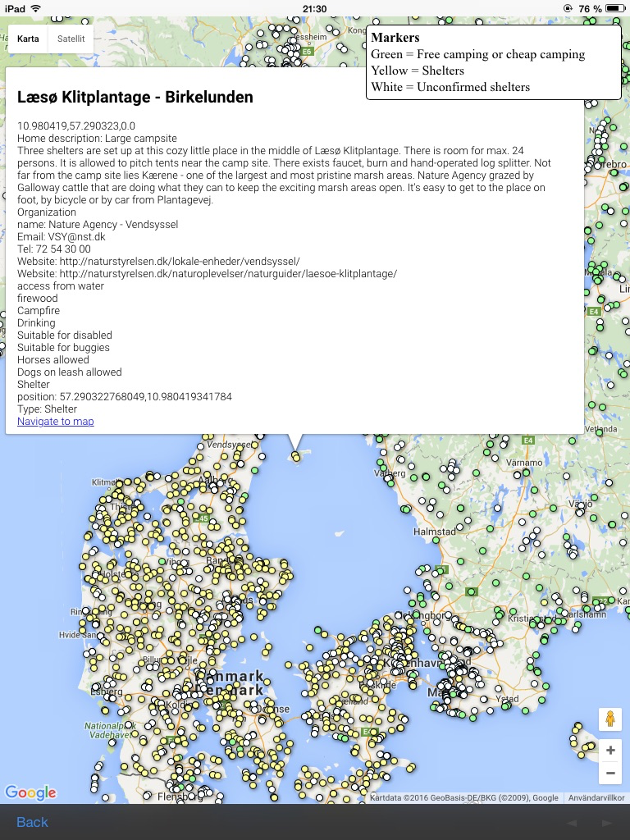
Task: Click the Värnamo city label
Action: (x=524, y=463)
